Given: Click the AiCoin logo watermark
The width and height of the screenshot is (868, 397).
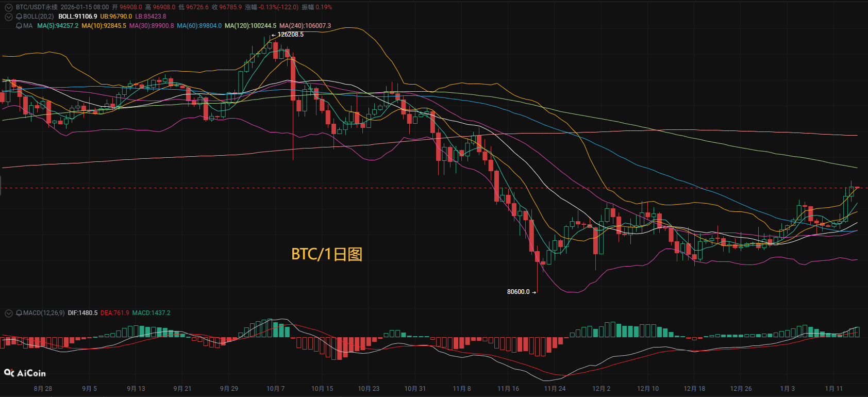Looking at the screenshot, I should tap(25, 373).
